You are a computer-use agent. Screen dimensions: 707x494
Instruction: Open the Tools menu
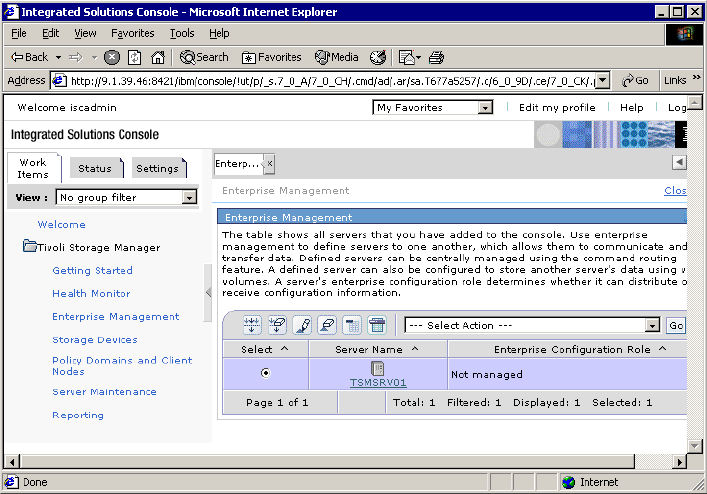pyautogui.click(x=182, y=33)
